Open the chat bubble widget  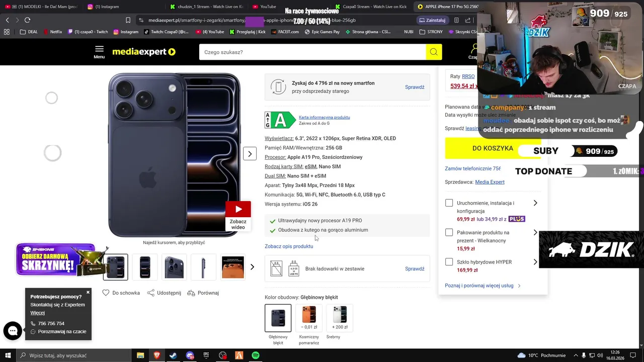tap(13, 331)
